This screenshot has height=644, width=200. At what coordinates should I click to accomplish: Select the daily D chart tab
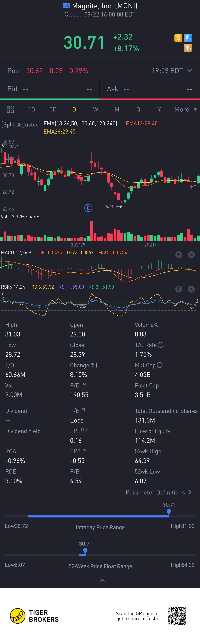pyautogui.click(x=74, y=109)
